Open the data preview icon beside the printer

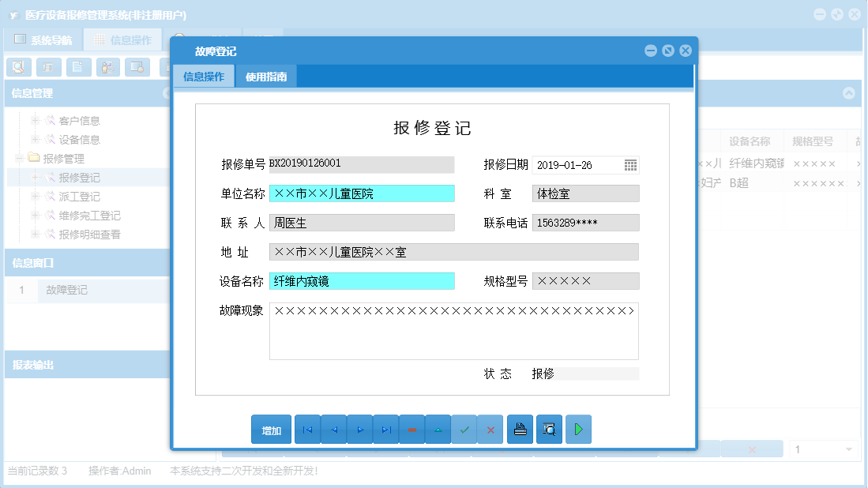549,429
